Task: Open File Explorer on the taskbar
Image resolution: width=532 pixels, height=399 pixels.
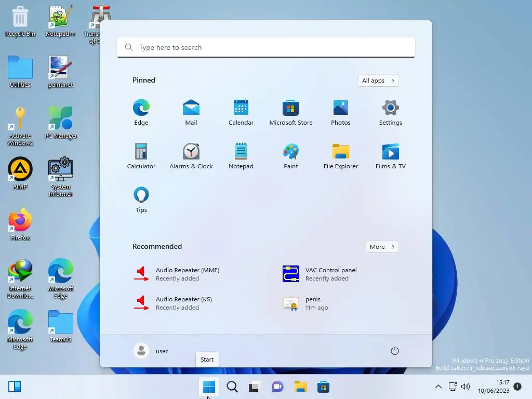Action: (301, 387)
